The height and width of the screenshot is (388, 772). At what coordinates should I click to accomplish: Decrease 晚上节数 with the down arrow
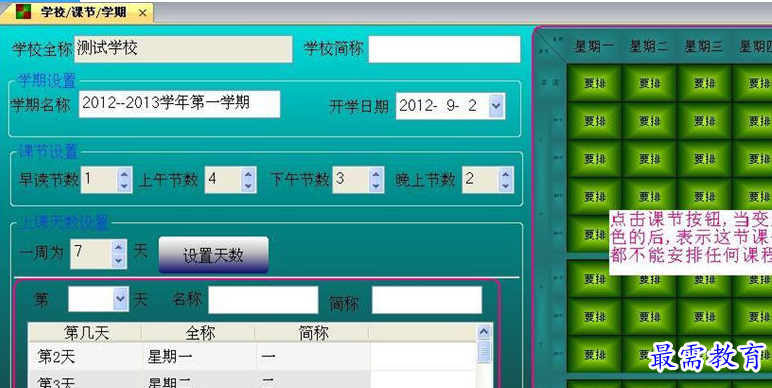click(x=506, y=186)
